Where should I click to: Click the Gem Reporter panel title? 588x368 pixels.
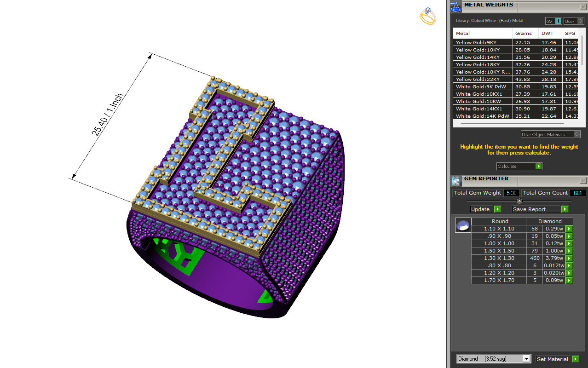[x=486, y=178]
